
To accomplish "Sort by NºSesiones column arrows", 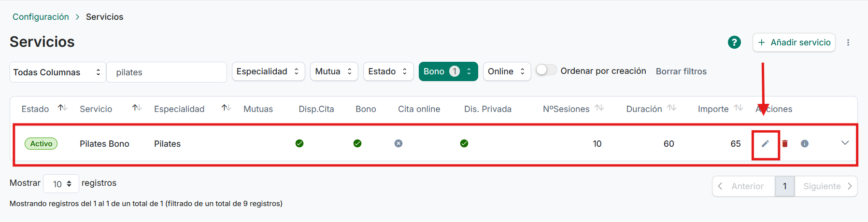I will 599,108.
